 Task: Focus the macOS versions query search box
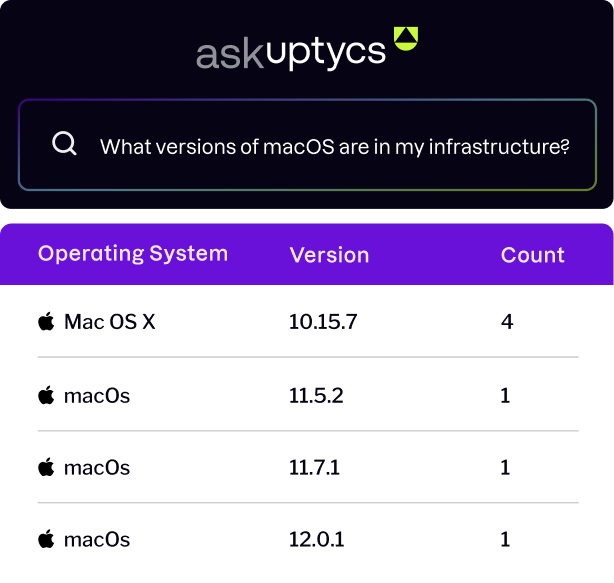[x=307, y=145]
